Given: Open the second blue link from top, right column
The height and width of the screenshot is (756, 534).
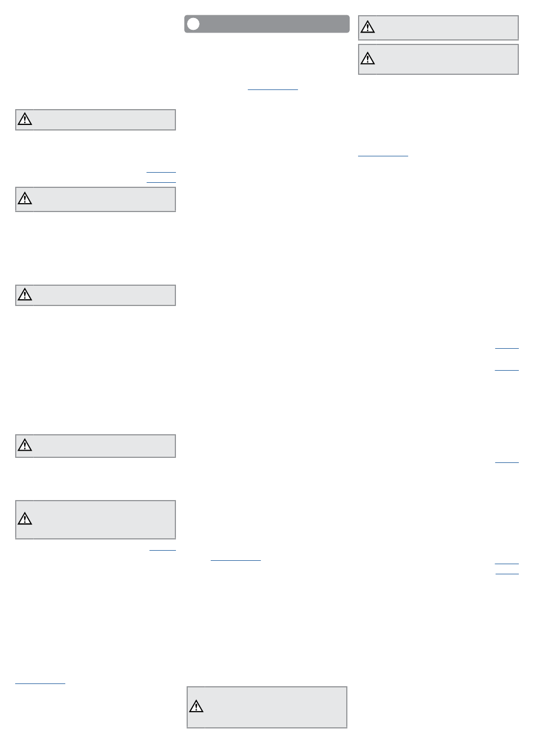Looking at the screenshot, I should pyautogui.click(x=506, y=370).
